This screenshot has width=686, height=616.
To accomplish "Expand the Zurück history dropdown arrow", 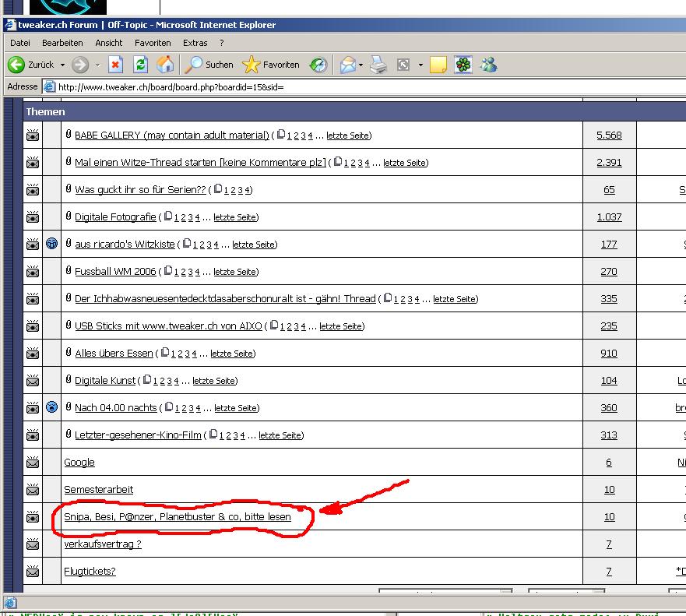I will tap(62, 65).
